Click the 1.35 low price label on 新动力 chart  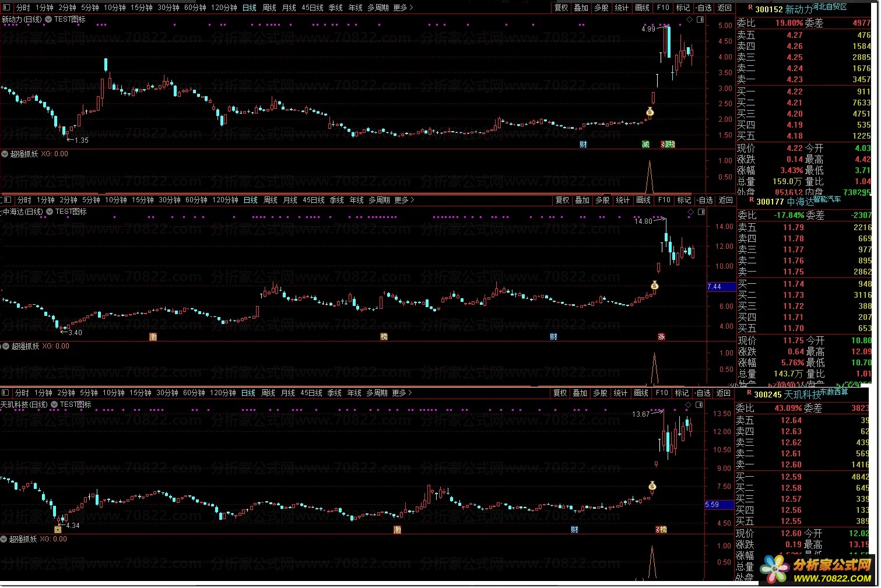(x=82, y=140)
